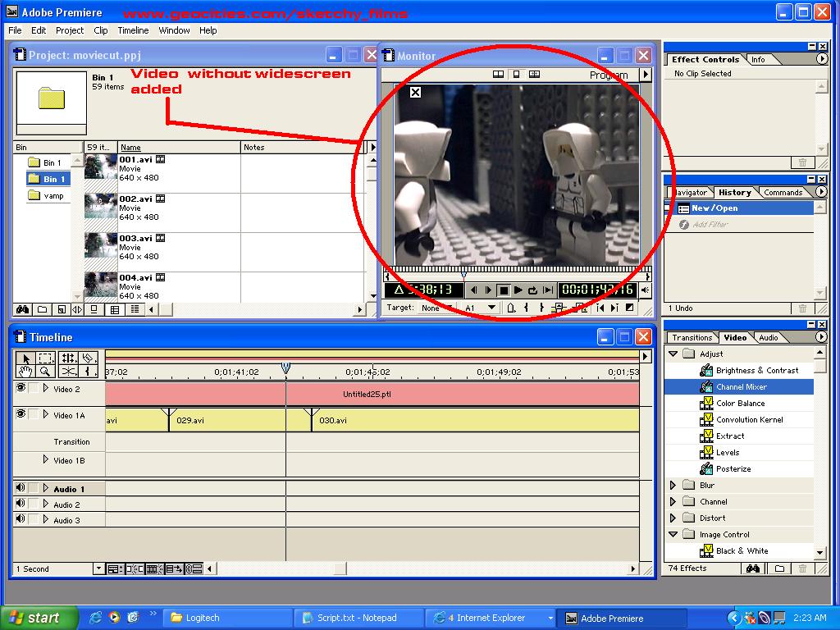
Task: Toggle lock box on Video 2 track
Action: pyautogui.click(x=34, y=388)
